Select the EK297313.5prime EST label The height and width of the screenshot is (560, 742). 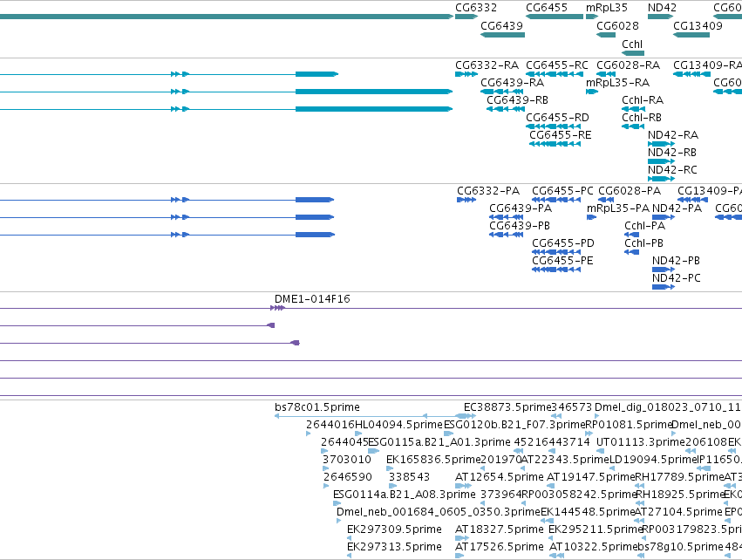(394, 547)
